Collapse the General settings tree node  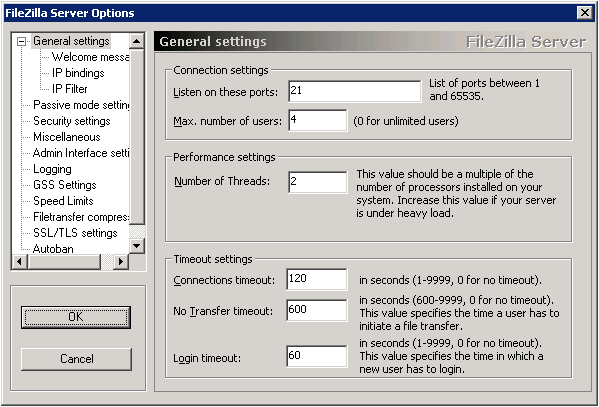coord(22,41)
